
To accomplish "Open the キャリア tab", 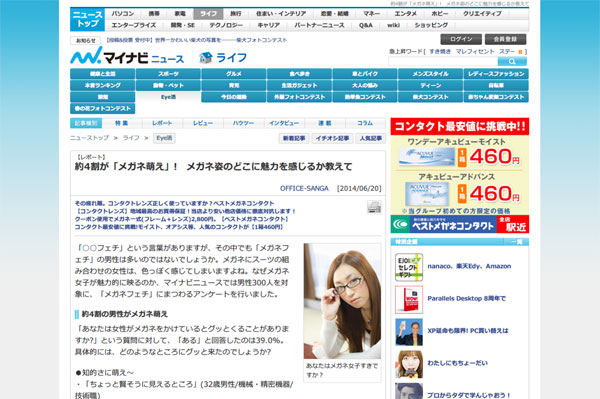I will tap(269, 25).
